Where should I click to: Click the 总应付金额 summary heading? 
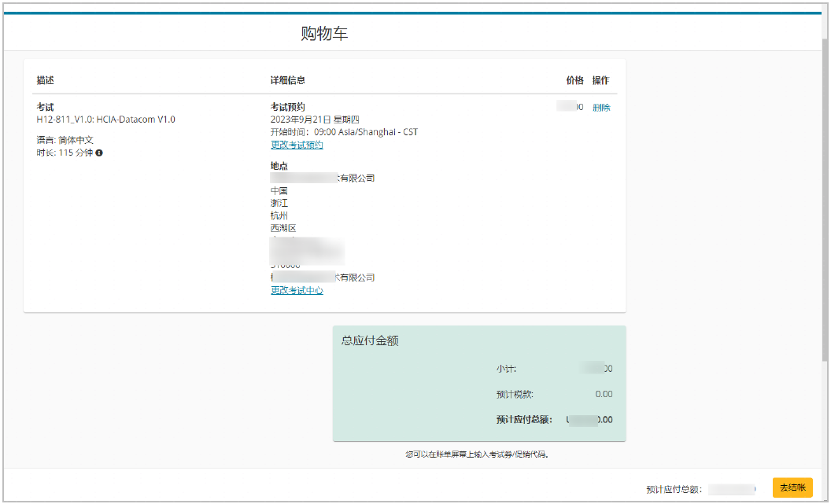click(x=370, y=340)
